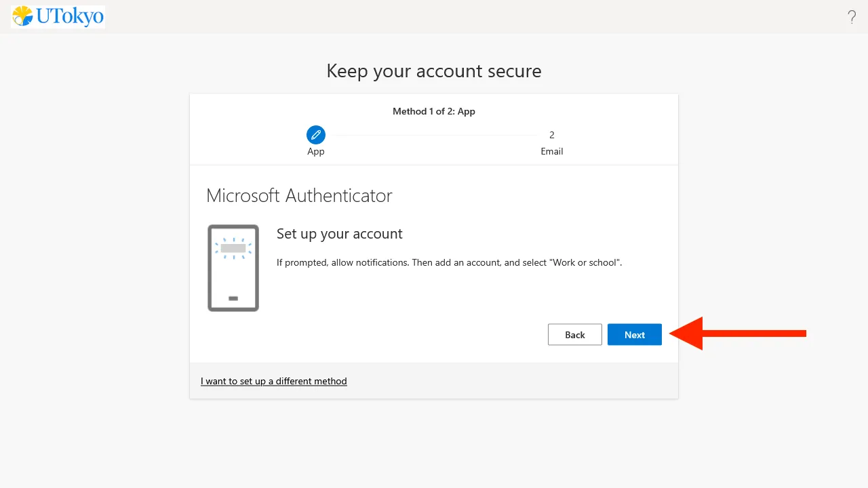Click the red arrow pointing at Next

(x=738, y=333)
